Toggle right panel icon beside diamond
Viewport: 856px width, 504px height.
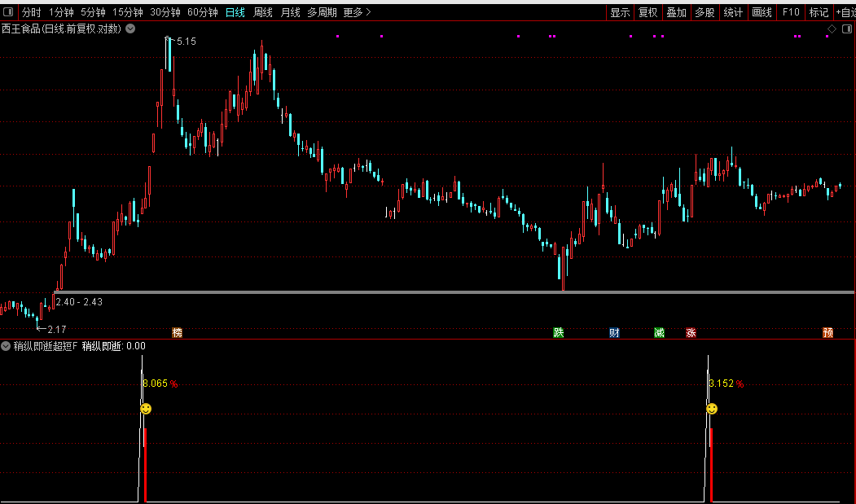pos(846,29)
